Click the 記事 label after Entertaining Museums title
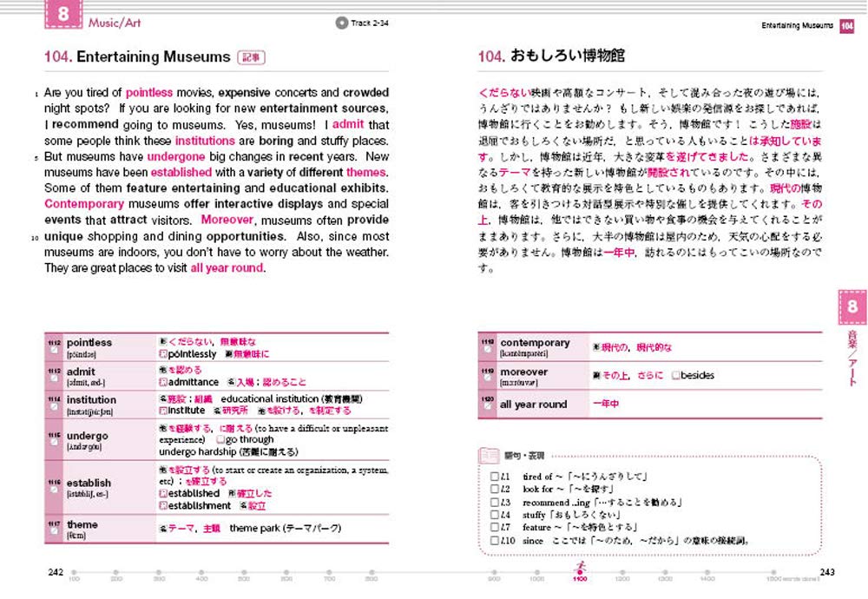 [252, 57]
